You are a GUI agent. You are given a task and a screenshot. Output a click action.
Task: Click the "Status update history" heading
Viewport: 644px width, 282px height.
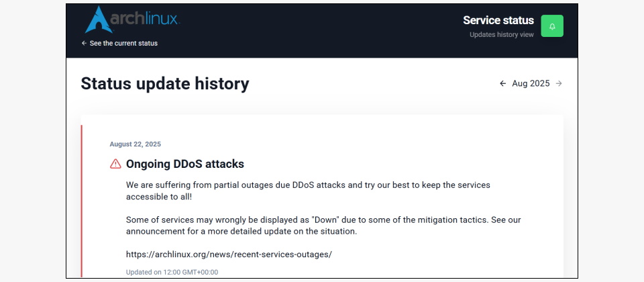[165, 84]
